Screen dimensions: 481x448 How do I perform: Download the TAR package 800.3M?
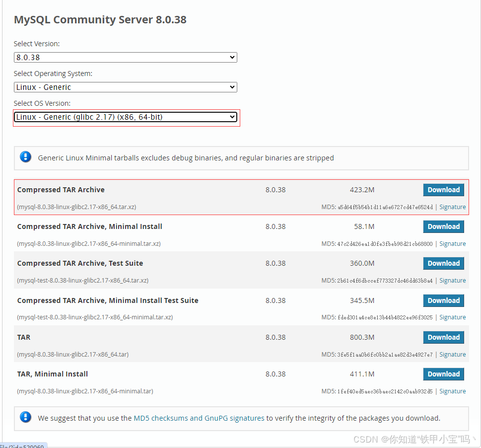(443, 337)
